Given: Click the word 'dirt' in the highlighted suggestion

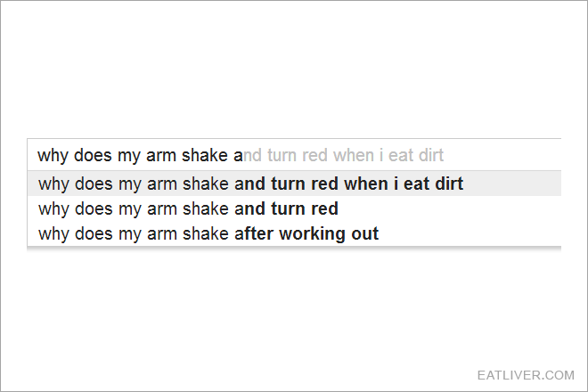Looking at the screenshot, I should click(449, 184).
